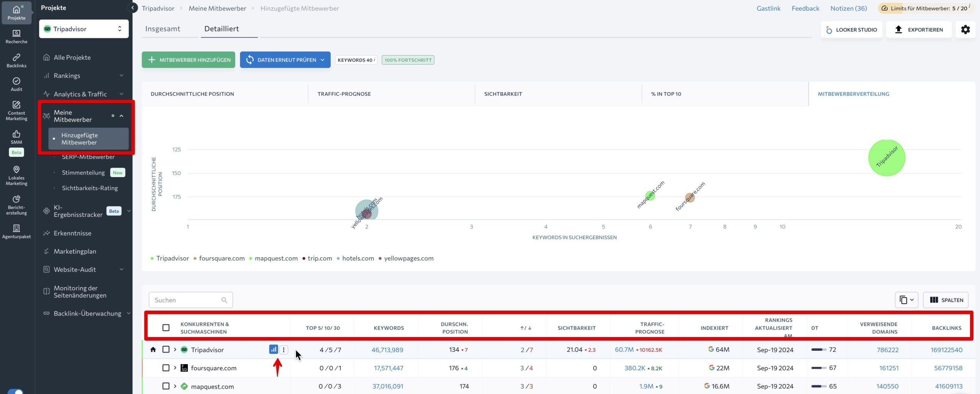
Task: Open Sichtbarkeits-Rating submenu item
Action: 90,188
